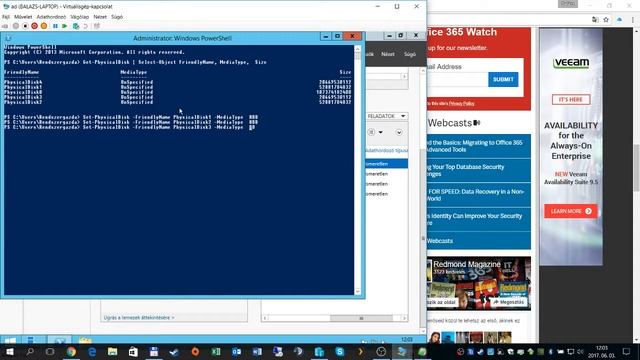Open the list view options dropdown arrow
Image resolution: width=640 pixels, height=360 pixels.
pos(380,132)
